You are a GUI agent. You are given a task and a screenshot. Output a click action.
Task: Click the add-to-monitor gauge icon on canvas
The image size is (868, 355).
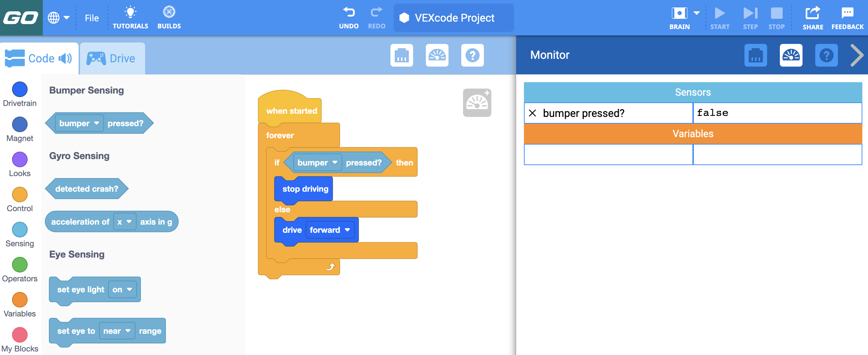pos(477,102)
